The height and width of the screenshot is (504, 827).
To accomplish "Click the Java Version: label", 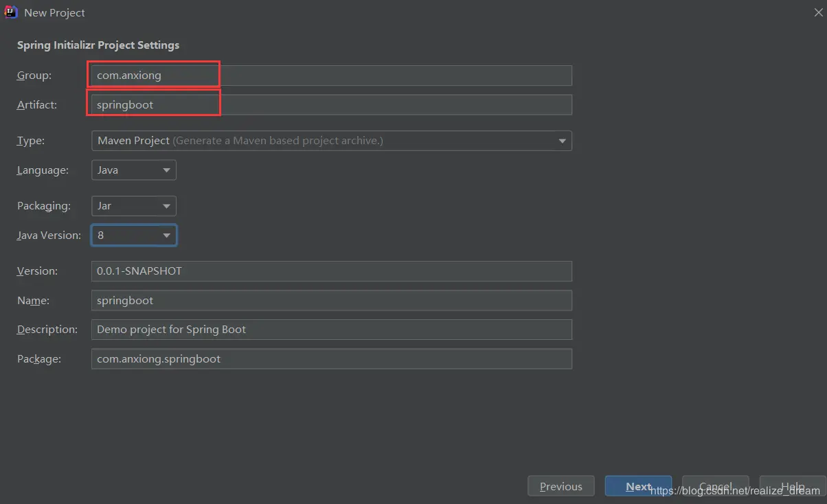I will 49,236.
